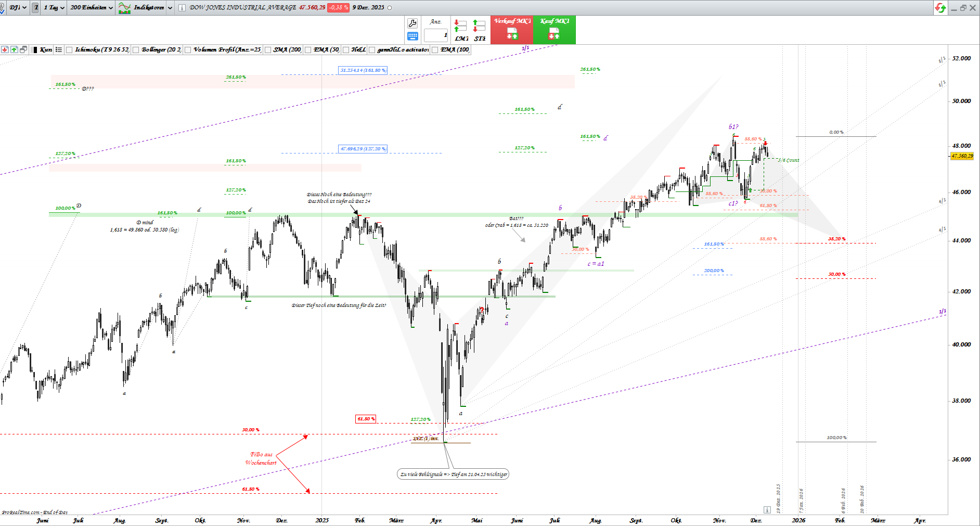This screenshot has height=526, width=980.
Task: Click the red-green refresh arrows icon
Action: (x=940, y=7)
